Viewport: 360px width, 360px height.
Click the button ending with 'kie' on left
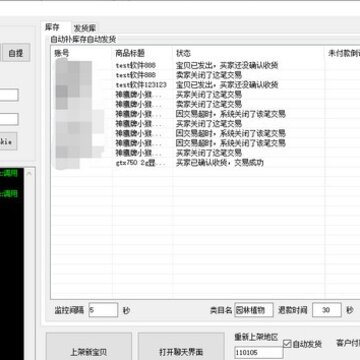click(x=9, y=141)
